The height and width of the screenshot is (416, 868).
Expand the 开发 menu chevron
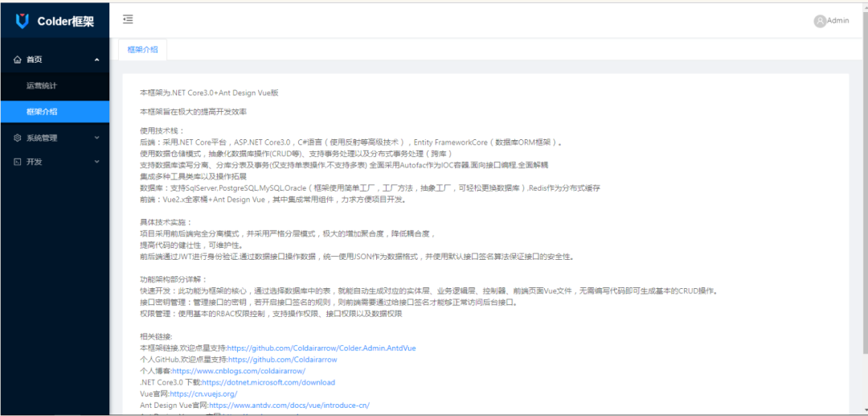pyautogui.click(x=97, y=162)
